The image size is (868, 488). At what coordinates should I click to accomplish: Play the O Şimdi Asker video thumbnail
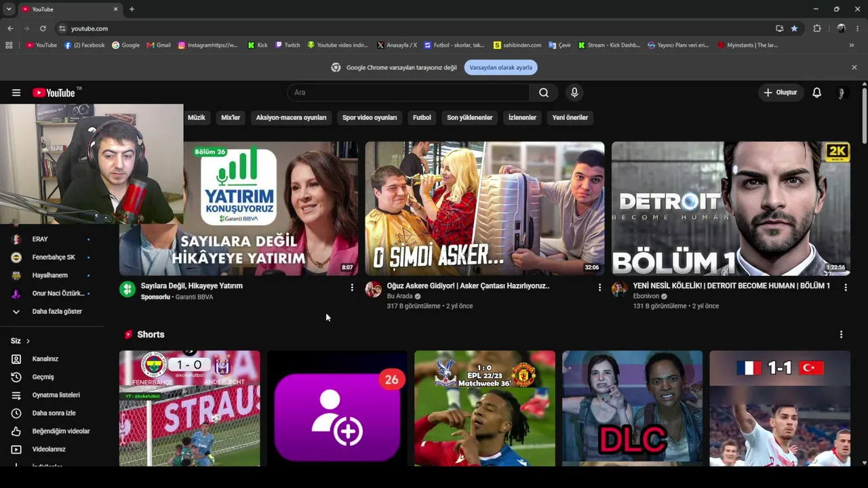tap(485, 209)
